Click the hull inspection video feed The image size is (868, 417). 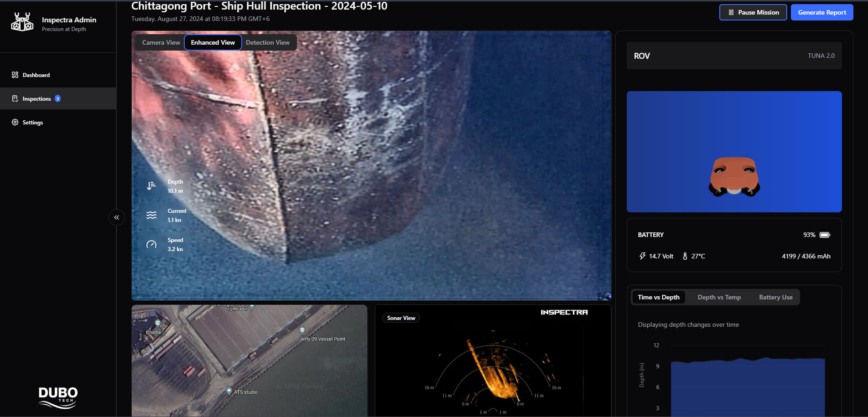371,165
